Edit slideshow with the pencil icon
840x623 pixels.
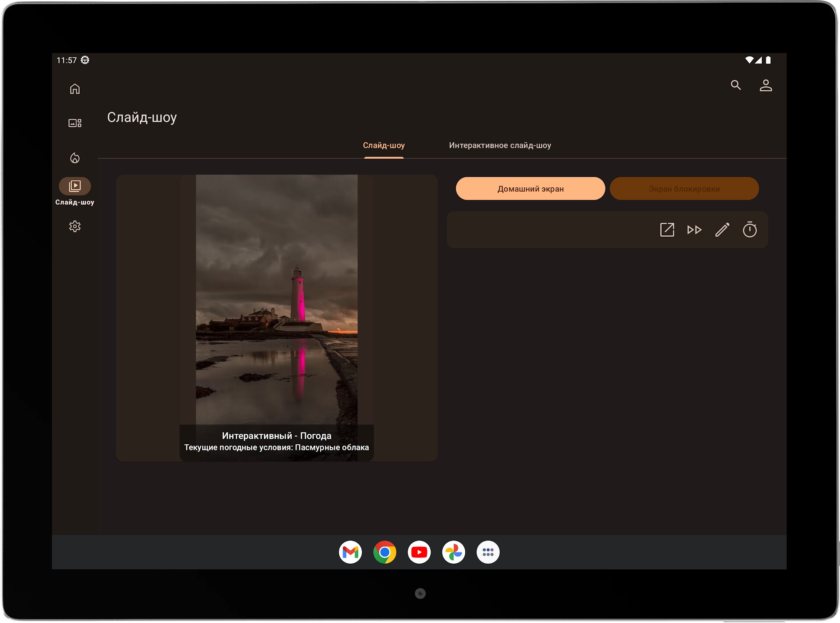tap(722, 230)
